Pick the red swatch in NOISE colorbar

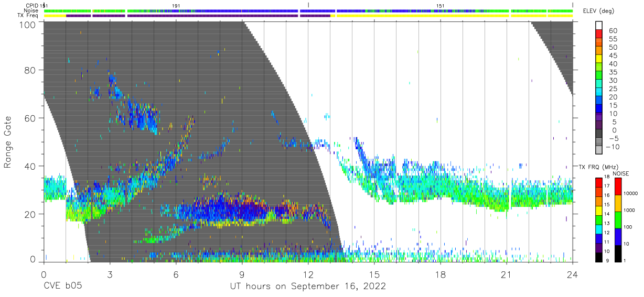[x=618, y=186]
